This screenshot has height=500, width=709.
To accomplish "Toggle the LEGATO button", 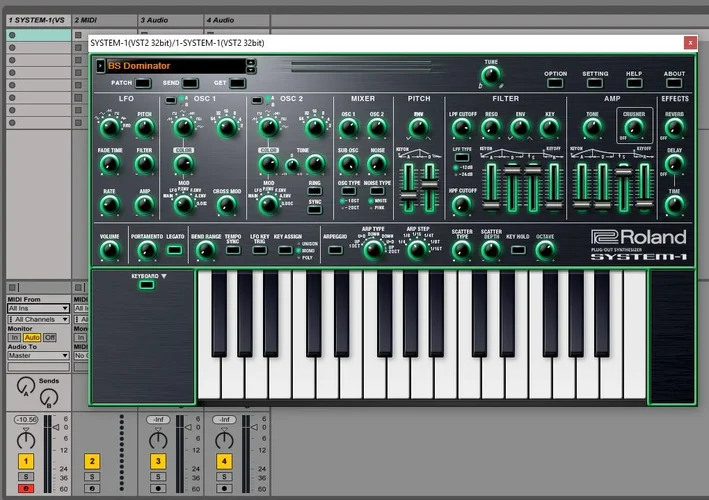I will click(175, 250).
